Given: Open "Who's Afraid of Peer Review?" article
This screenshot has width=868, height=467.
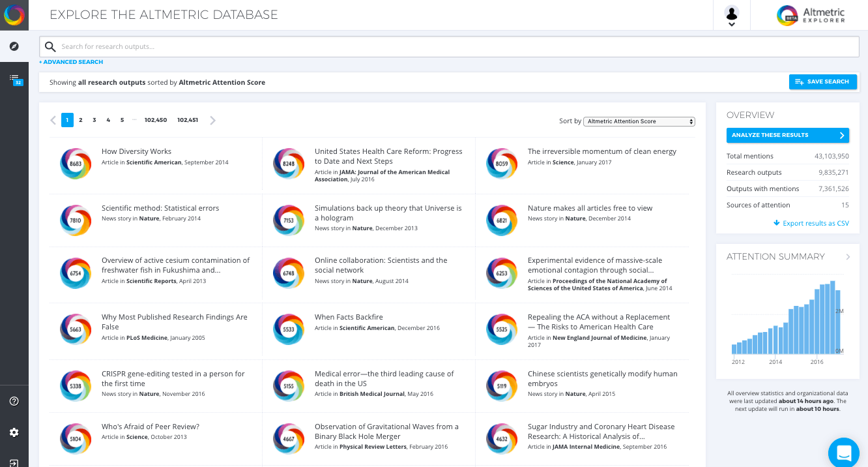Looking at the screenshot, I should (151, 427).
